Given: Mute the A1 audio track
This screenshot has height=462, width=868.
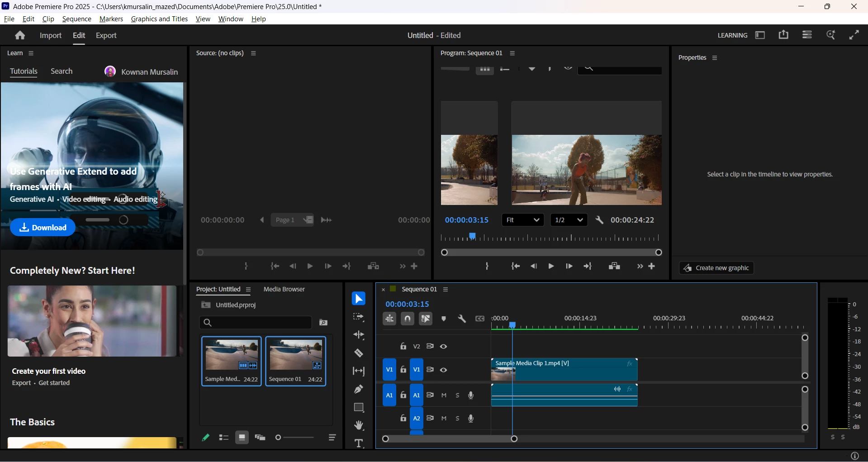Looking at the screenshot, I should pyautogui.click(x=444, y=395).
